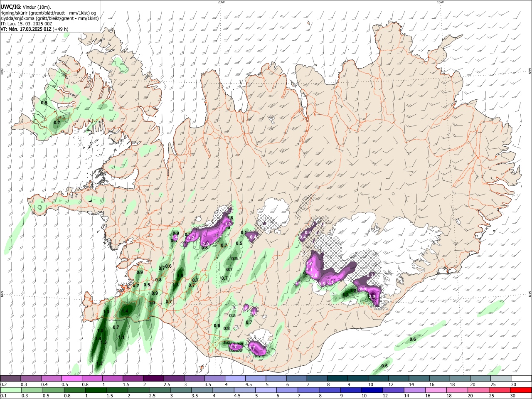Pick the light pink swatch between 16 and 18, lower legend
This screenshot has width=532, height=399.
click(x=436, y=390)
